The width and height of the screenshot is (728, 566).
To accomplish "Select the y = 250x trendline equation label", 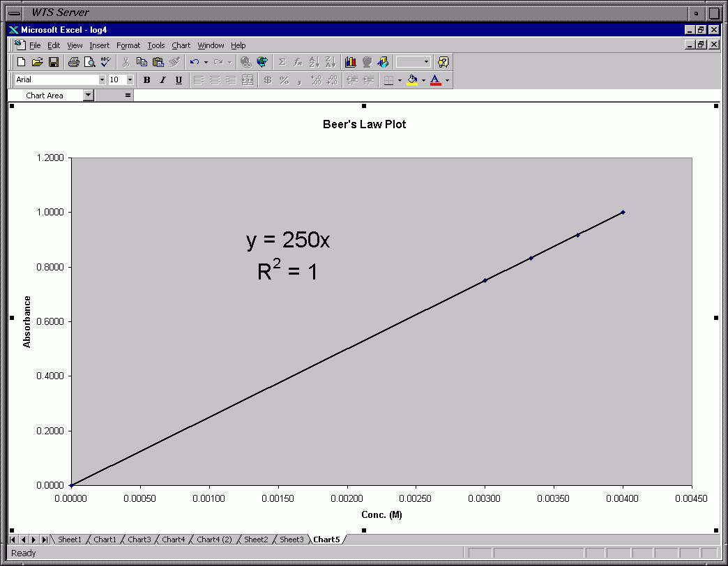I will [x=287, y=241].
